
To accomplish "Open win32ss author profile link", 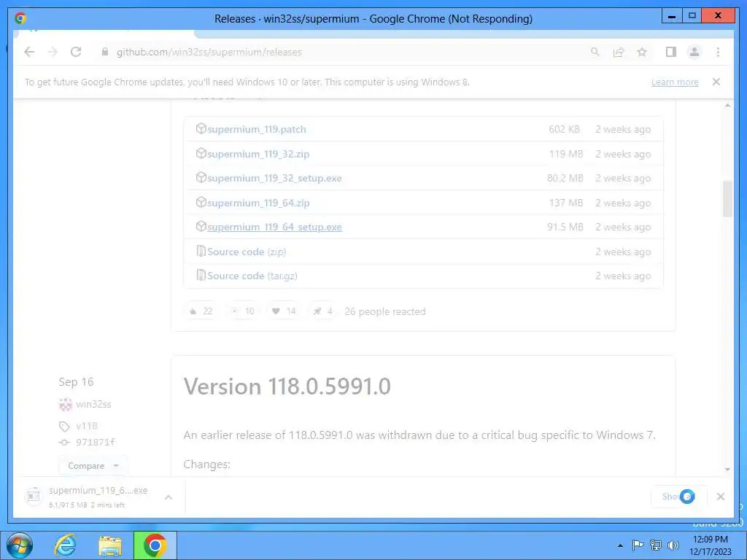I will (93, 404).
